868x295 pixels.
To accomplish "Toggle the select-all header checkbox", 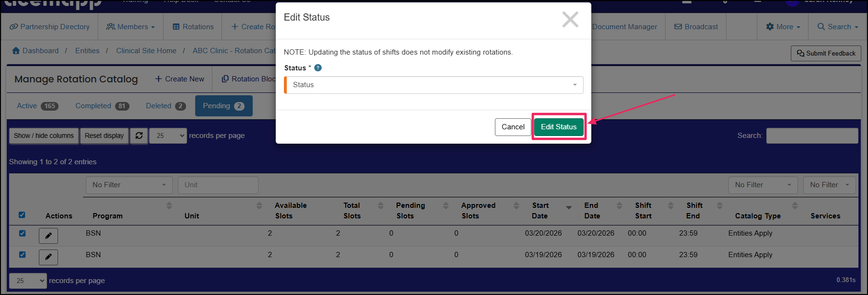I will point(22,215).
